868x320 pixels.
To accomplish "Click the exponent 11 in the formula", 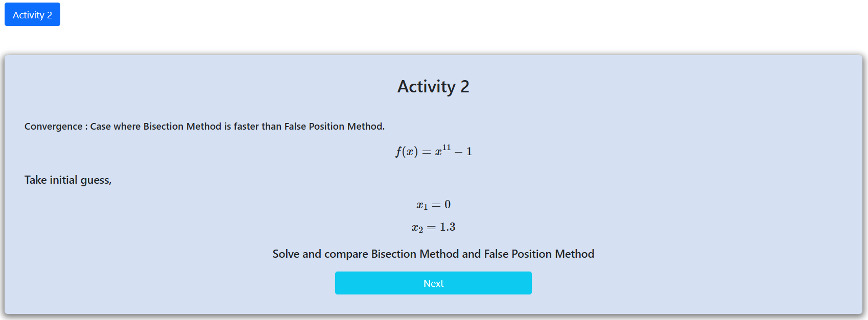I will [x=447, y=147].
